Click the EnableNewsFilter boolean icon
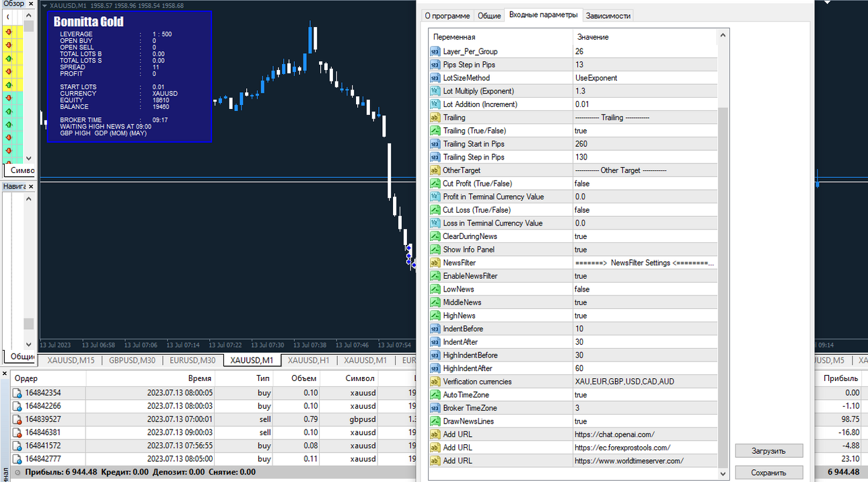Viewport: 868px width, 482px height. click(435, 276)
